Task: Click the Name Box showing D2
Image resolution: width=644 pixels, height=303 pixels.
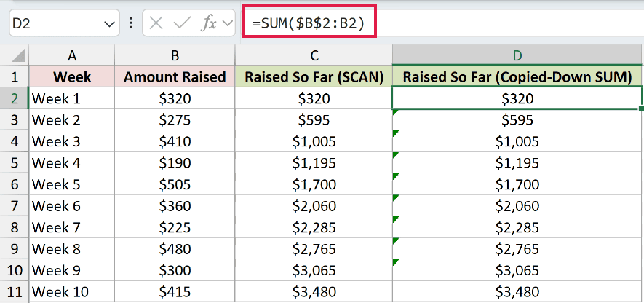Action: [64, 23]
